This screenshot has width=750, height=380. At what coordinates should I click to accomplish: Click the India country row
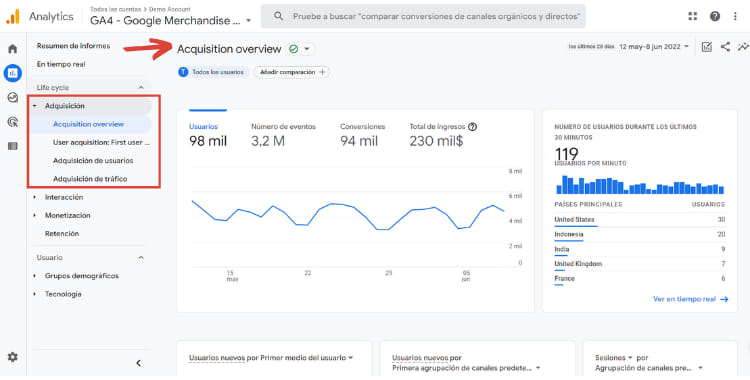pyautogui.click(x=640, y=249)
